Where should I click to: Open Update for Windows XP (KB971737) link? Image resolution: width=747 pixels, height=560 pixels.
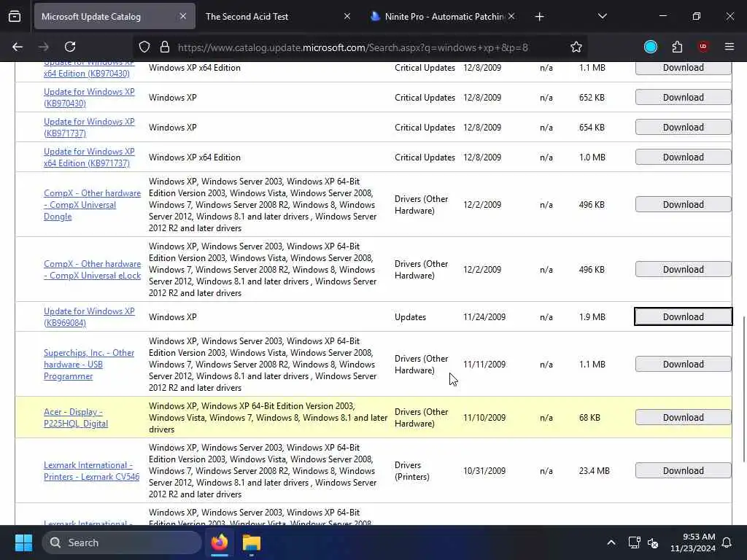(x=89, y=127)
